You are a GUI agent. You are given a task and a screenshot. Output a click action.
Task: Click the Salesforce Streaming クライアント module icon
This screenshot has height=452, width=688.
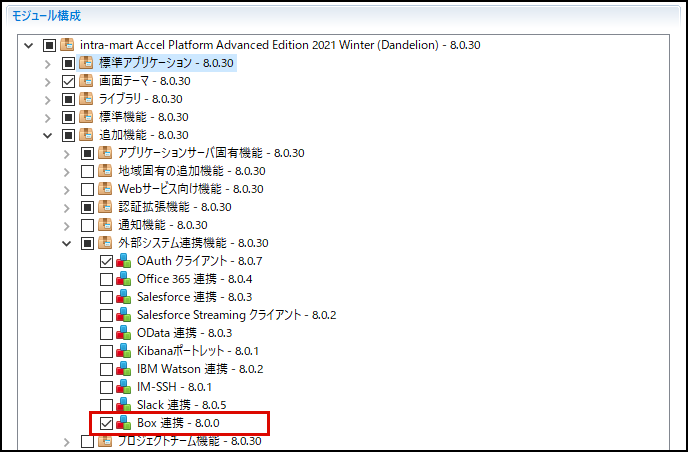[x=124, y=315]
